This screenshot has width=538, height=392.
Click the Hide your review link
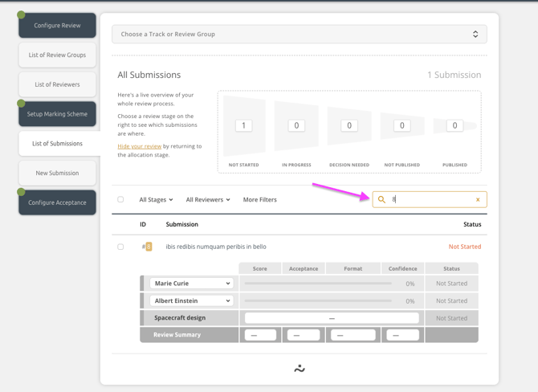click(139, 146)
